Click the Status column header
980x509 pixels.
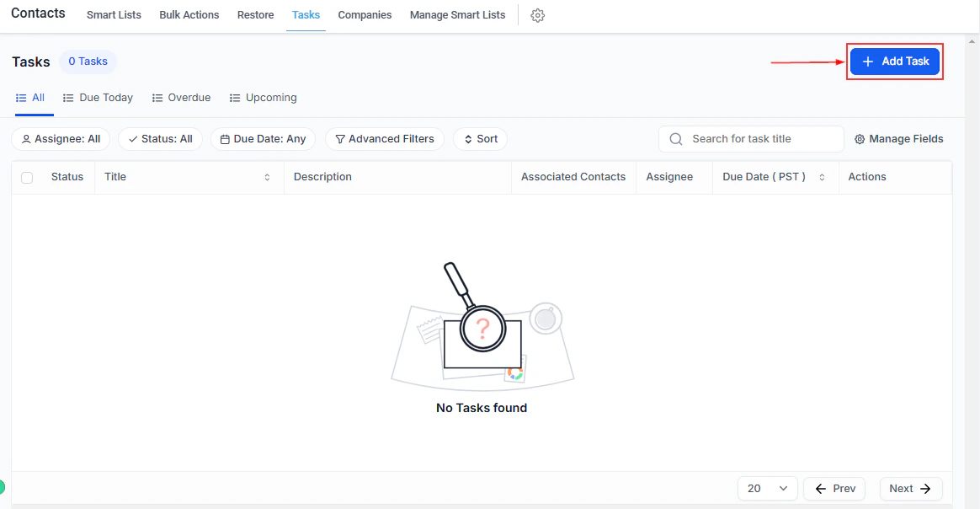tap(67, 177)
